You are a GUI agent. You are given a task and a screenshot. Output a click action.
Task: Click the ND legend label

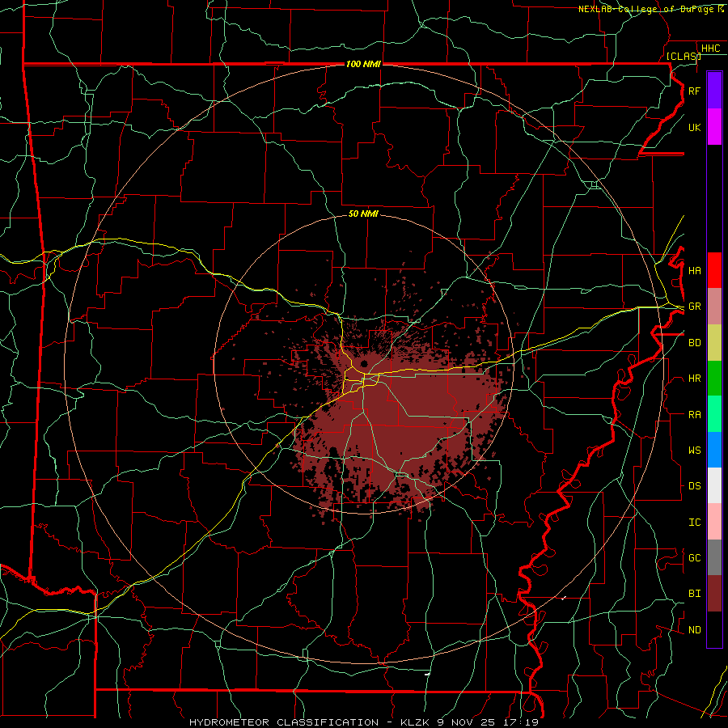694,629
